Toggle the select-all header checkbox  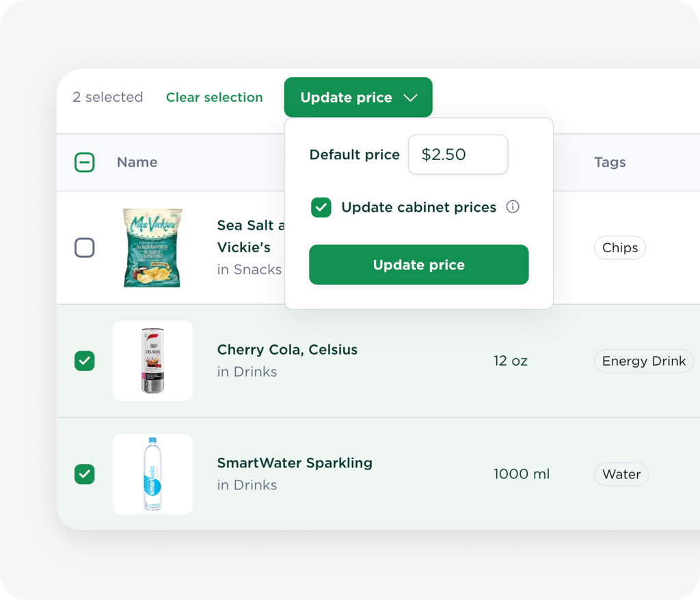(x=84, y=162)
